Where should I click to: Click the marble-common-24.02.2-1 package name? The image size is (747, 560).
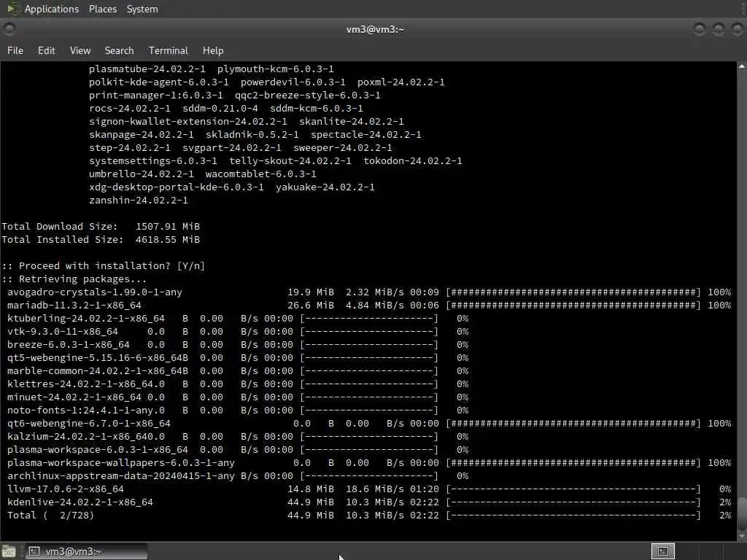[94, 370]
